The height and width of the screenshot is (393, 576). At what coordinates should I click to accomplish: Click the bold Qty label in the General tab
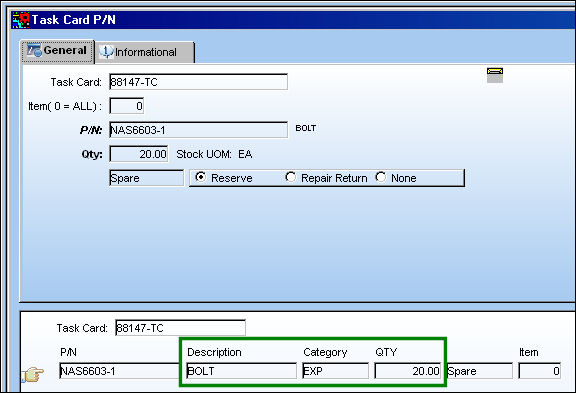[x=92, y=154]
